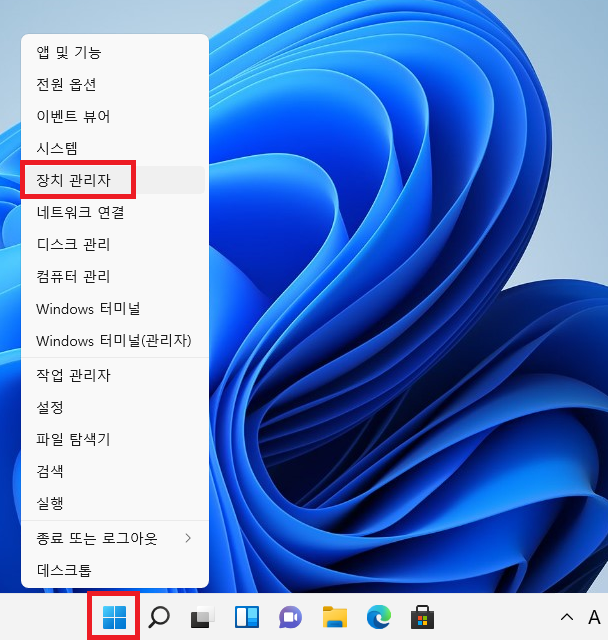Select 장치 관리자 menu item
The height and width of the screenshot is (640, 608).
click(115, 180)
